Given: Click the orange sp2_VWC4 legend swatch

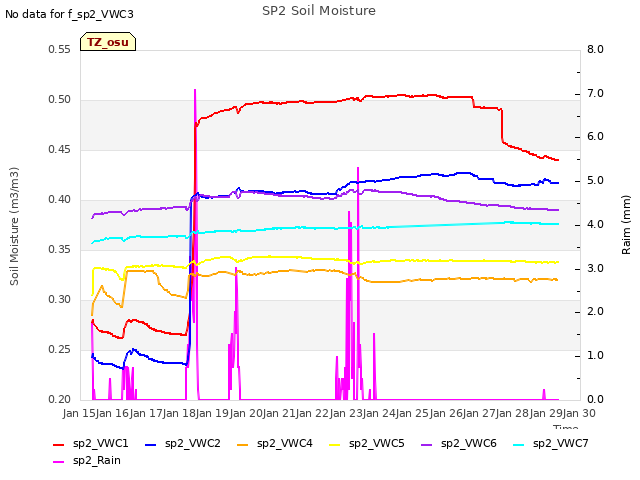Looking at the screenshot, I should [242, 444].
